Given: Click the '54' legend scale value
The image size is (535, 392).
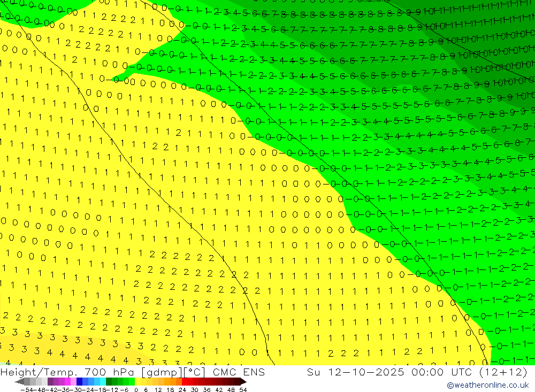Looking at the screenshot, I should tap(243, 390).
